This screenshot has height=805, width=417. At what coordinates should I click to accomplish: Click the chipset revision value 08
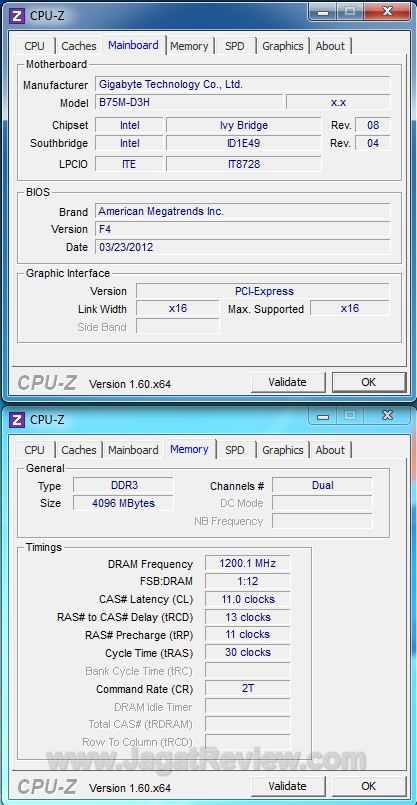pyautogui.click(x=373, y=125)
